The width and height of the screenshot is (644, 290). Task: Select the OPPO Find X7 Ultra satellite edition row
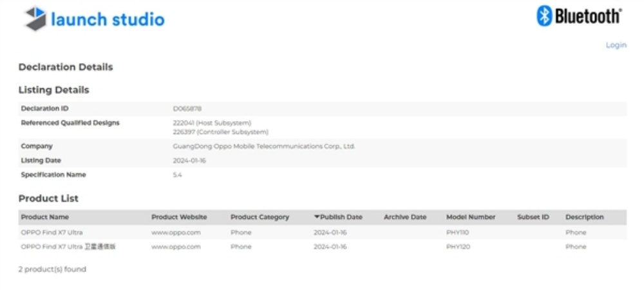pyautogui.click(x=68, y=247)
